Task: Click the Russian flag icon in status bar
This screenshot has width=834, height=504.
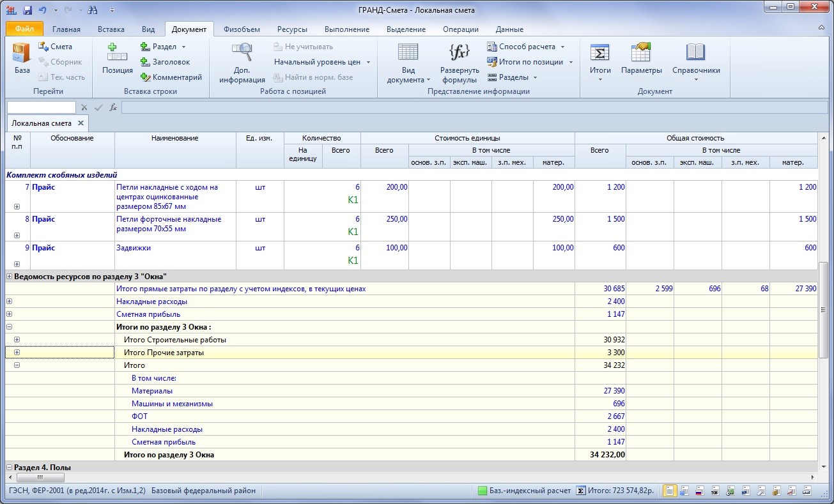Action: coord(699,491)
